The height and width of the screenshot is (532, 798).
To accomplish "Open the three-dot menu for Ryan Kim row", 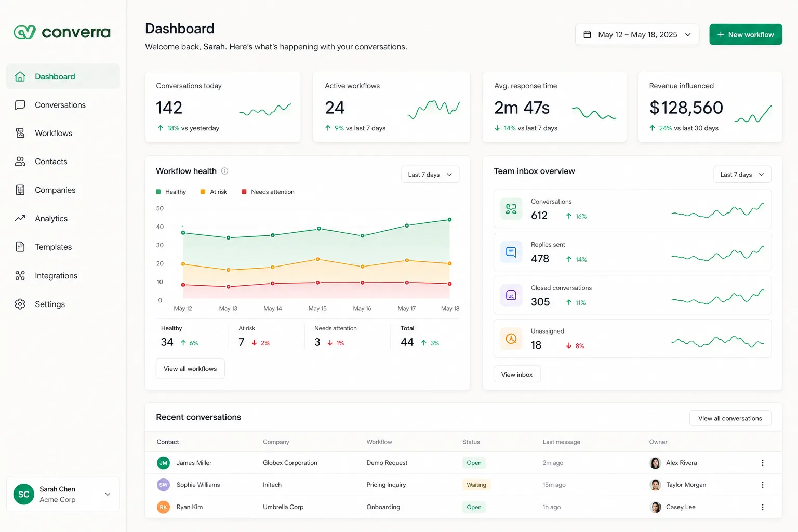I will [x=763, y=507].
